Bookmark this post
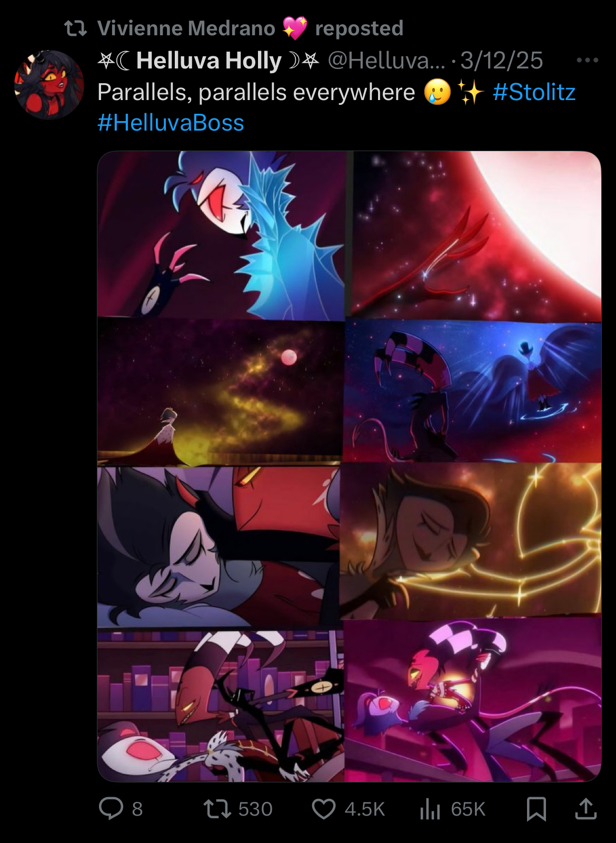Viewport: 616px width, 843px height. pos(536,809)
